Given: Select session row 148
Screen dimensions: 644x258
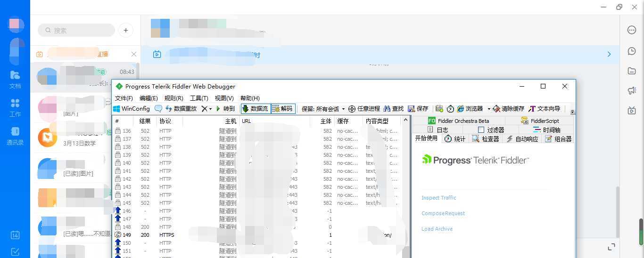Looking at the screenshot, I should 257,227.
